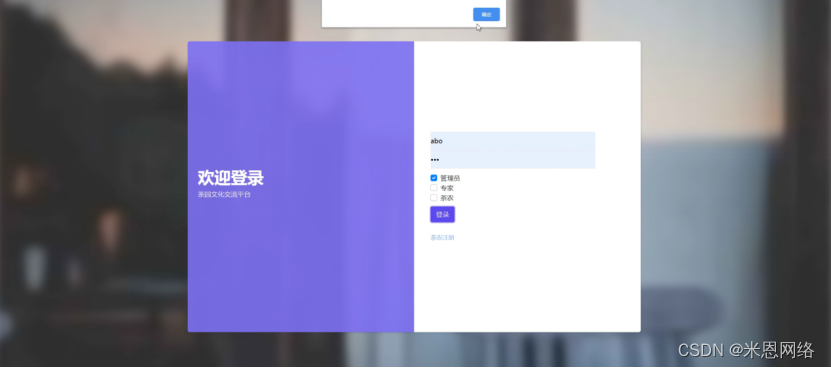831x369 pixels.
Task: Check the 专家 checkbox
Action: click(x=434, y=188)
